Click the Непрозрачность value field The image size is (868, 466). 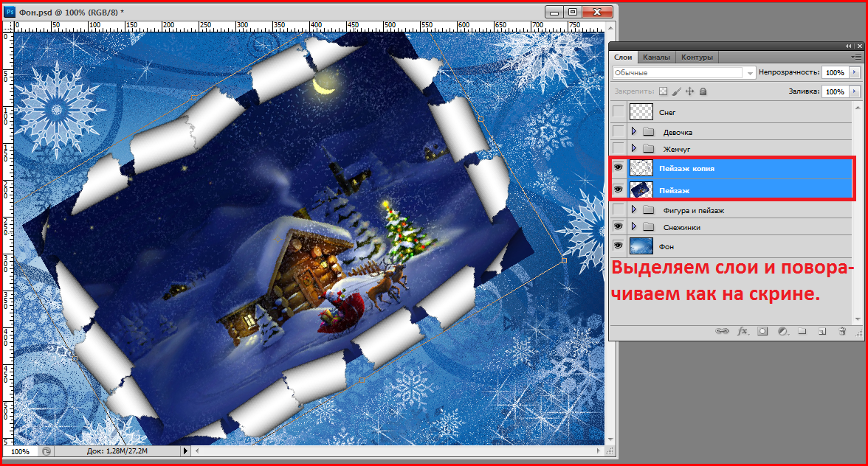pos(836,72)
